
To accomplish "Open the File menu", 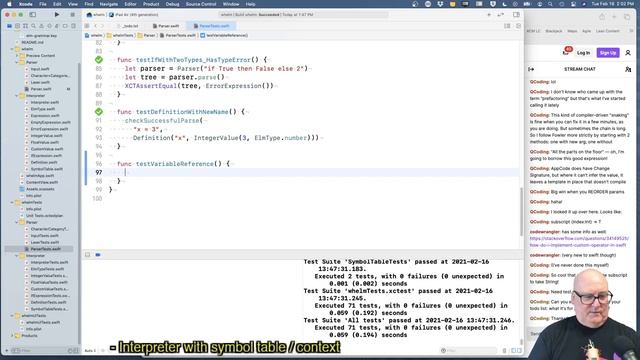I will (42, 4).
